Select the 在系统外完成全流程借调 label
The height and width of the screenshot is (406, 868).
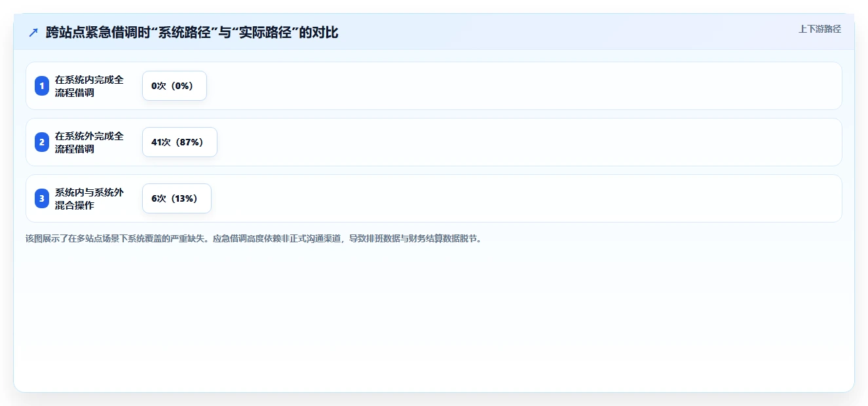[89, 142]
